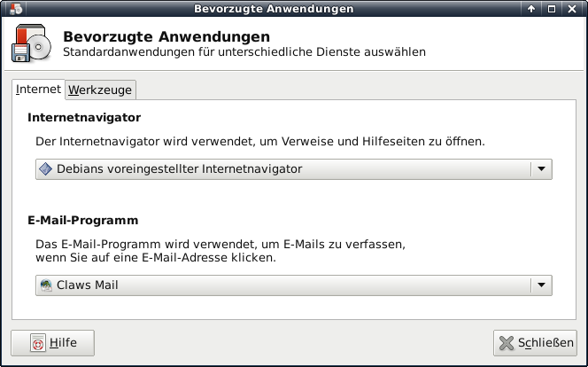Click the X icon on Schließen button
Screen dimensions: 588x367
click(507, 343)
